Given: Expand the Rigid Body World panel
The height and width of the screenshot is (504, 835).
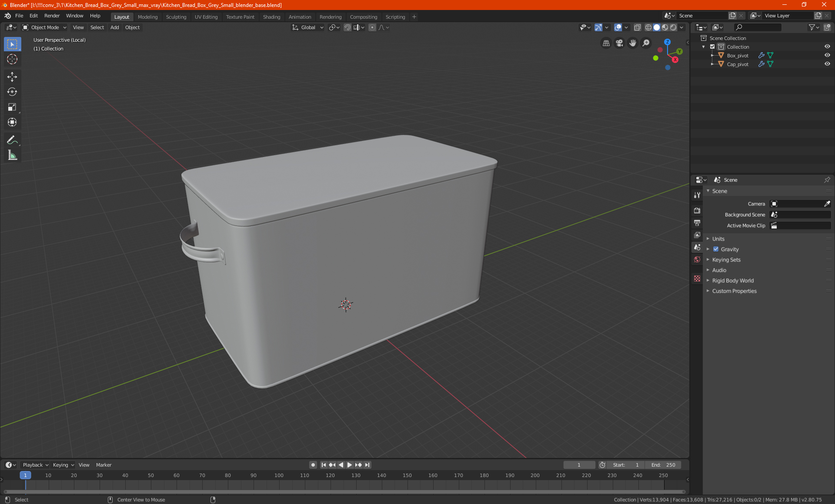Looking at the screenshot, I should (733, 280).
